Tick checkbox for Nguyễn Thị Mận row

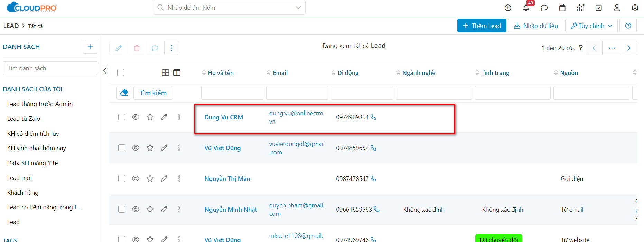122,178
